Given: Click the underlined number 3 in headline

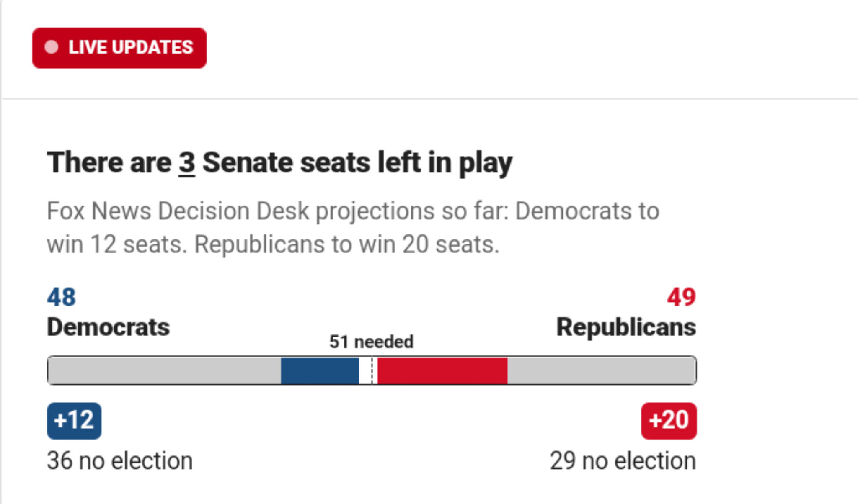Looking at the screenshot, I should tap(187, 162).
